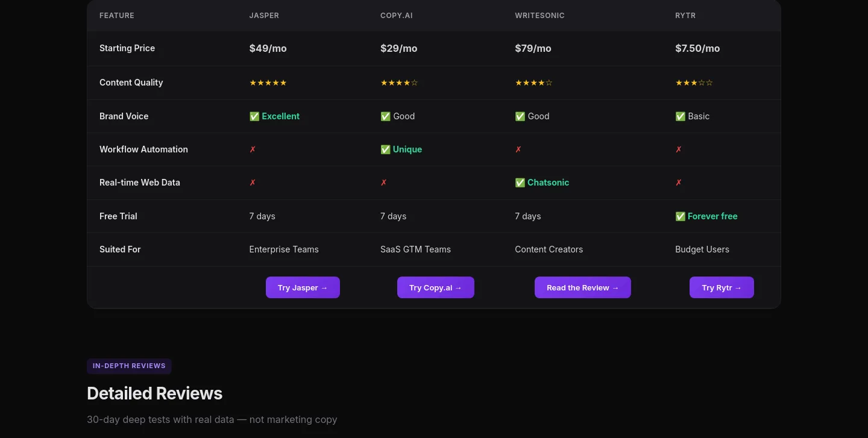Select the RYTR column header
The height and width of the screenshot is (438, 868).
(685, 16)
